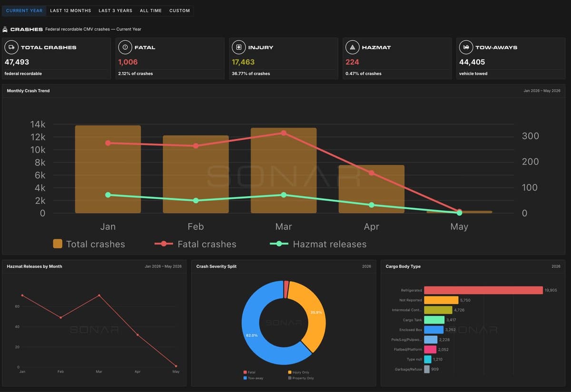Click the tow truck icon on Tow-Aways card
The image size is (571, 392).
(x=465, y=47)
